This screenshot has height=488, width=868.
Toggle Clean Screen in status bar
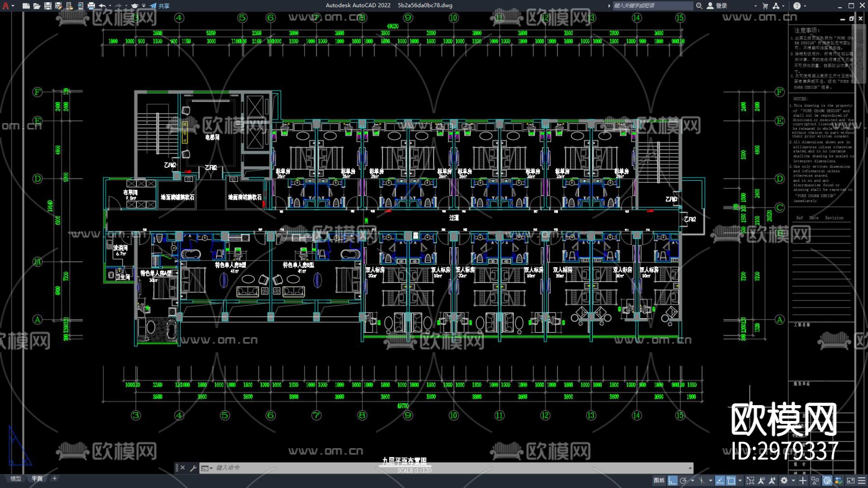[x=851, y=480]
